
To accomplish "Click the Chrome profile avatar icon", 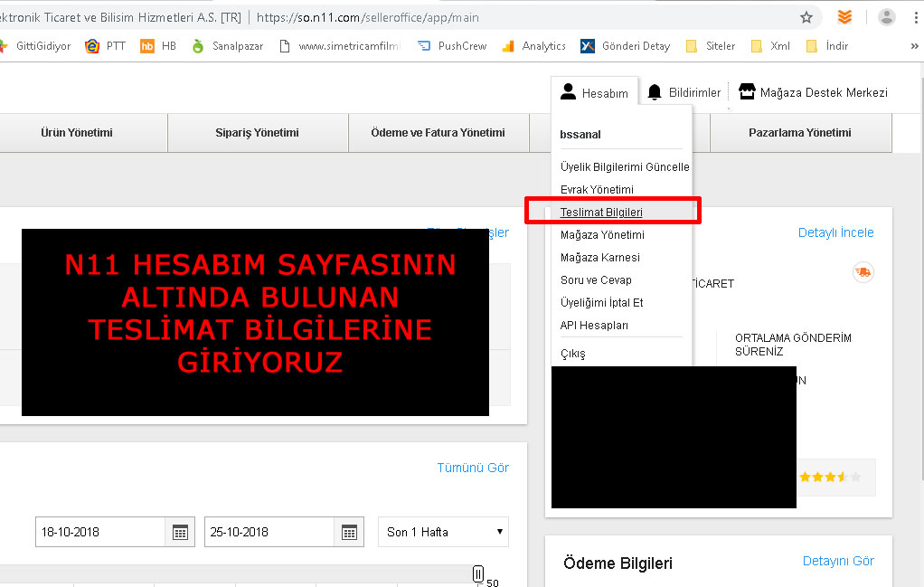I will 887,17.
